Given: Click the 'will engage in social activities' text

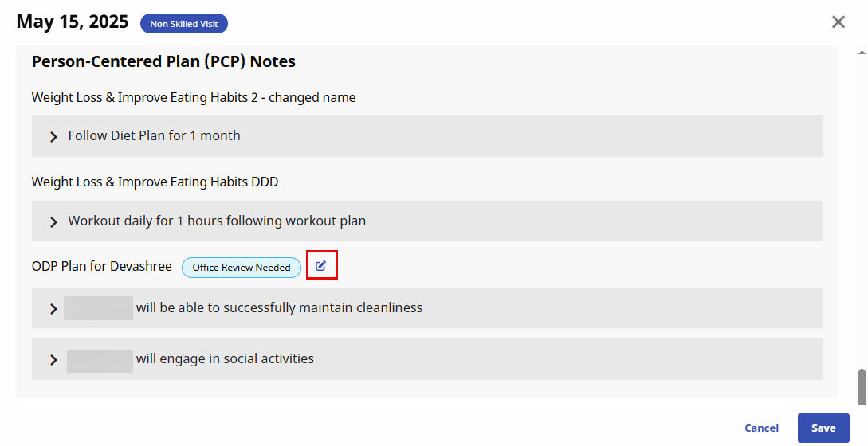Looking at the screenshot, I should (225, 358).
